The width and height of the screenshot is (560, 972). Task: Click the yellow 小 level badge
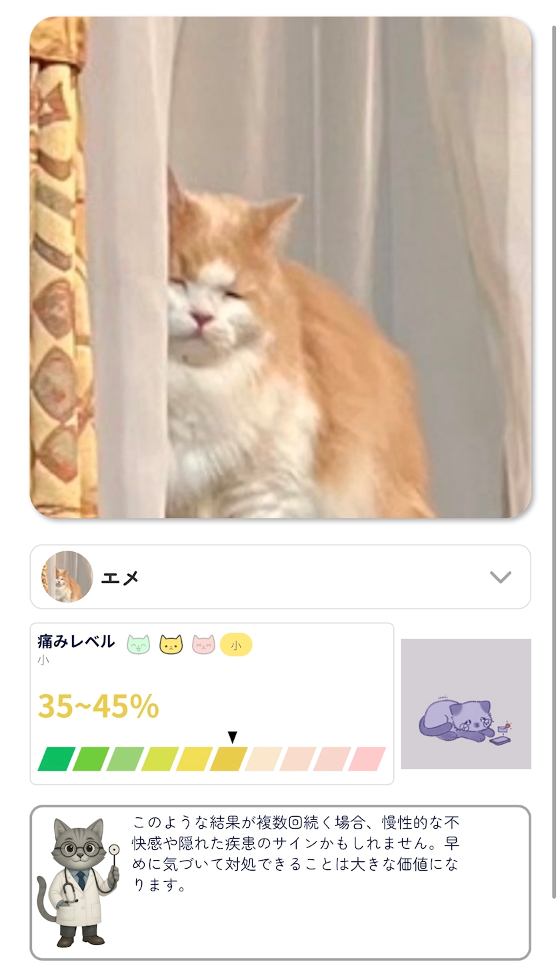(236, 645)
